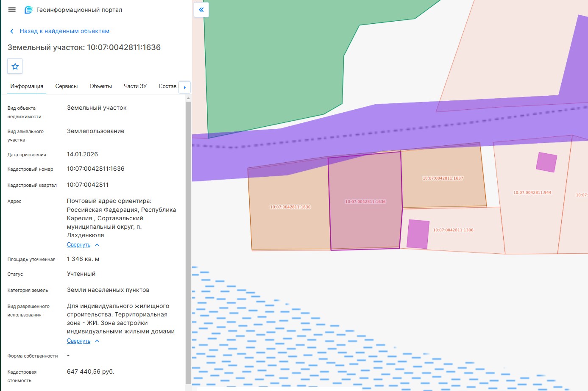Viewport: 588px width, 391px height.
Task: Collapse side panel with double-chevron button
Action: pyautogui.click(x=201, y=9)
